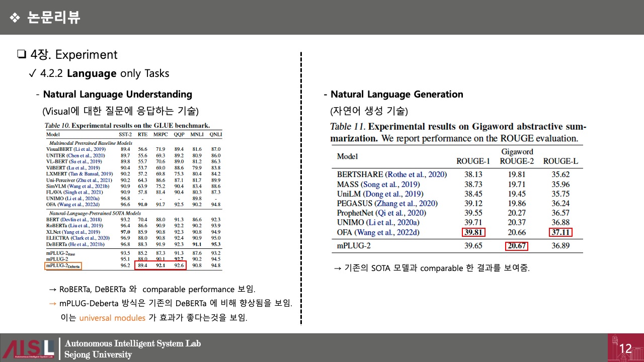
Task: Click the bold 97.0 SST-2 value
Action: pyautogui.click(x=125, y=232)
